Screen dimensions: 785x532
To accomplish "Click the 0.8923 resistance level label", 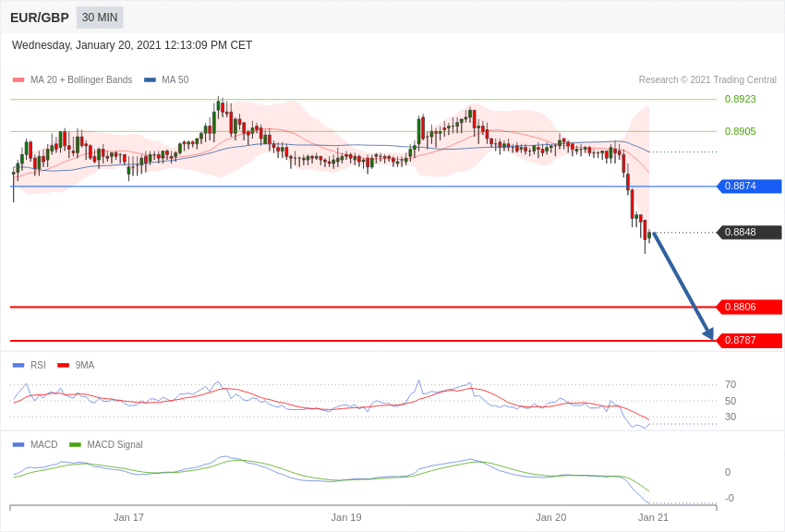I will pos(740,99).
